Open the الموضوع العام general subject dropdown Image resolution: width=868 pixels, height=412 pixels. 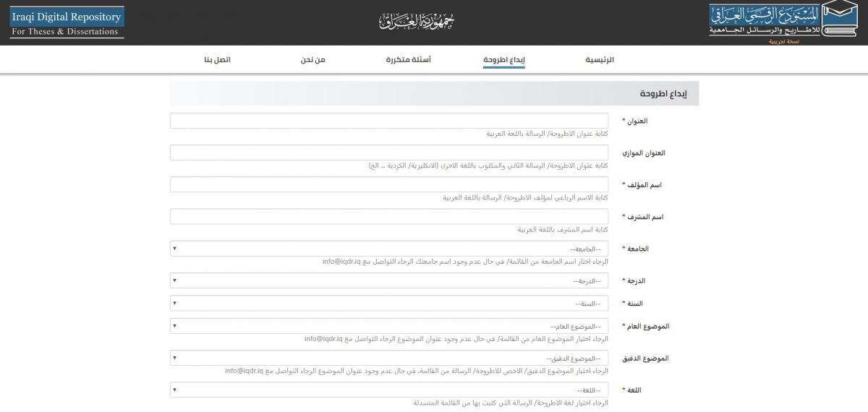389,327
